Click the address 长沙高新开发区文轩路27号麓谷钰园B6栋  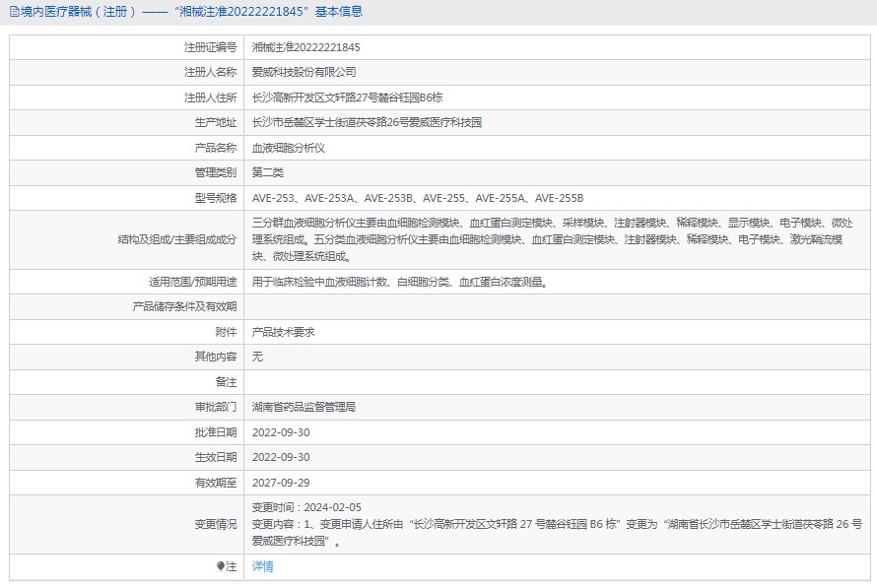347,98
